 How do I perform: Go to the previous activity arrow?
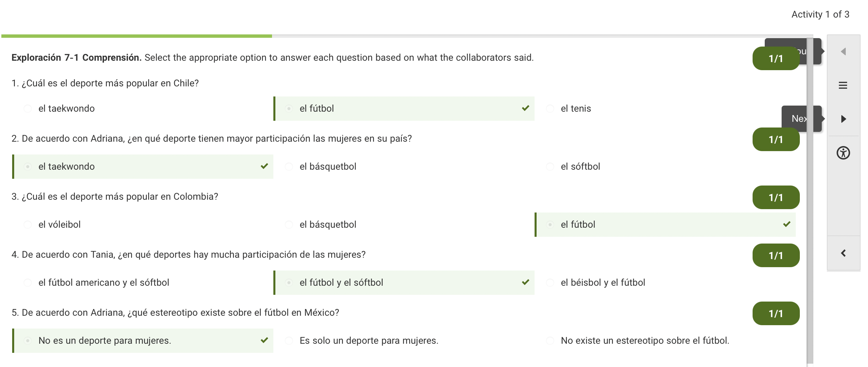[843, 52]
